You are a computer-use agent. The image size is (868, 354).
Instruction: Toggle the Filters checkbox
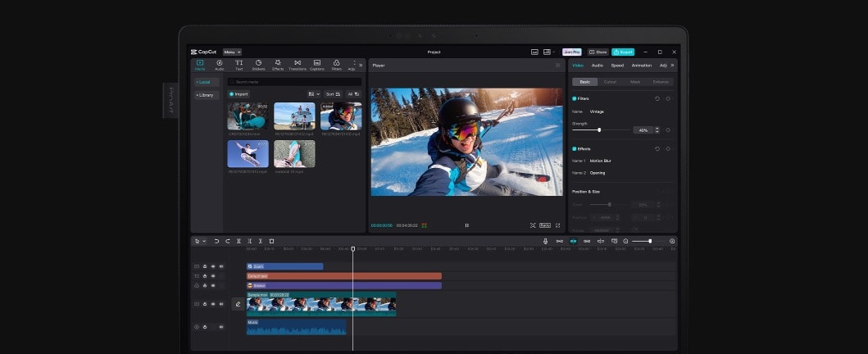575,98
